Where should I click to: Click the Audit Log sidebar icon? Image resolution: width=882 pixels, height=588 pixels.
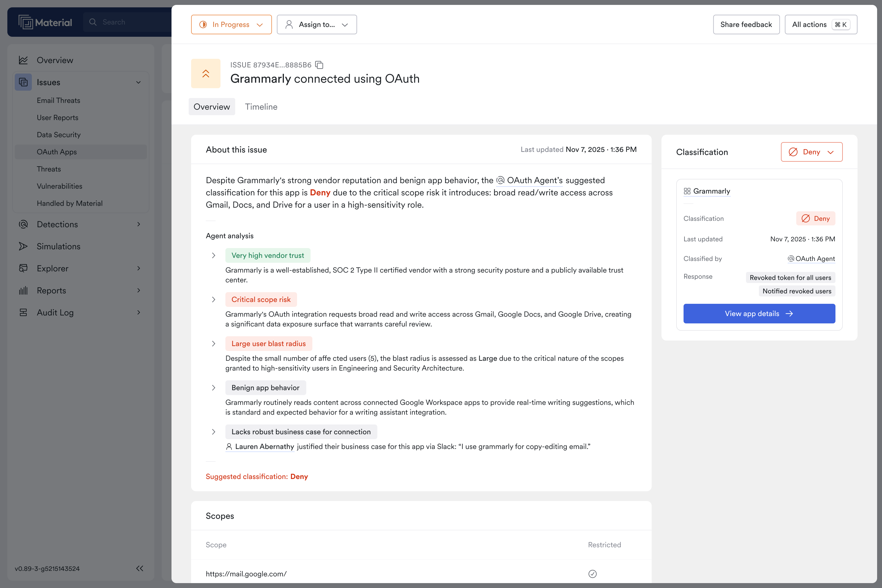(23, 312)
